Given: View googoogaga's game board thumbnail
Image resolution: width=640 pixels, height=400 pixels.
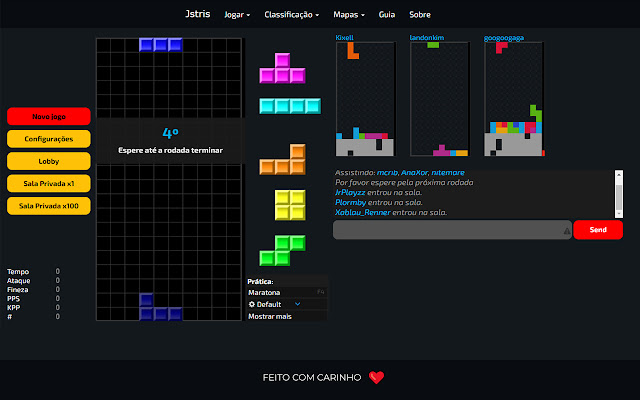Looking at the screenshot, I should tap(514, 99).
